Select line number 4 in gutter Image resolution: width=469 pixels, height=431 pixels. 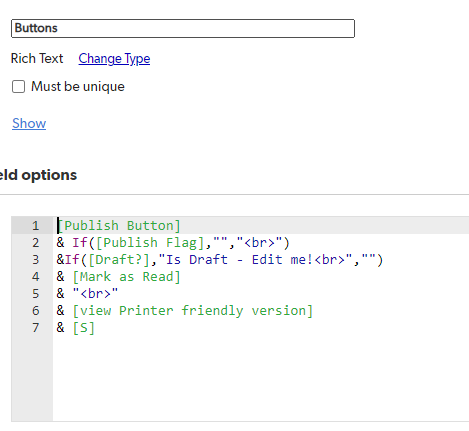pyautogui.click(x=36, y=277)
